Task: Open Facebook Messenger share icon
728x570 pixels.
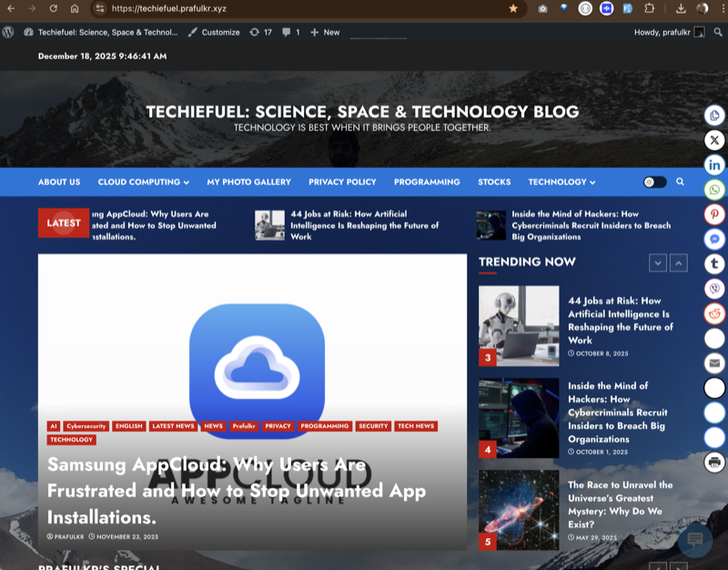Action: click(715, 238)
